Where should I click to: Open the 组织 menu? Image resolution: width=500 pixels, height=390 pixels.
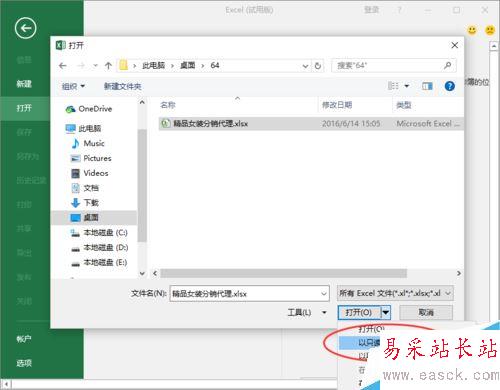73,87
